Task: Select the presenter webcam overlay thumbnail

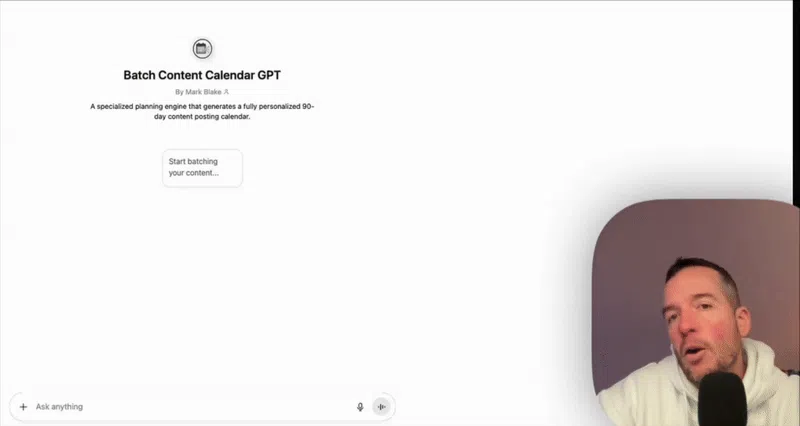Action: coord(696,312)
